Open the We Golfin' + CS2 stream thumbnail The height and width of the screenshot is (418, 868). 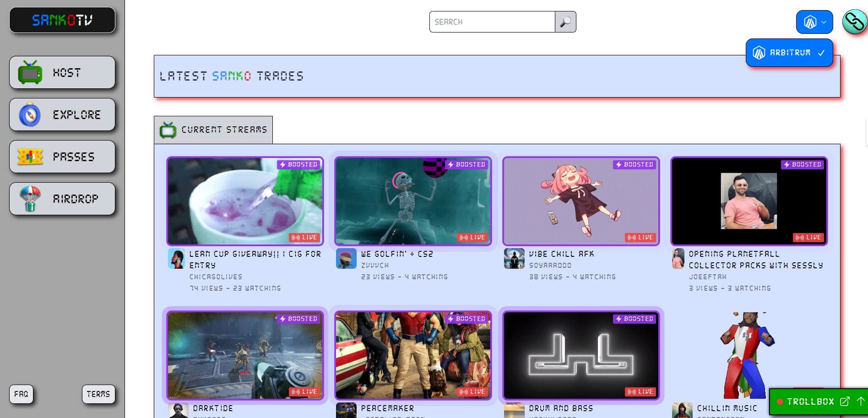pos(413,201)
